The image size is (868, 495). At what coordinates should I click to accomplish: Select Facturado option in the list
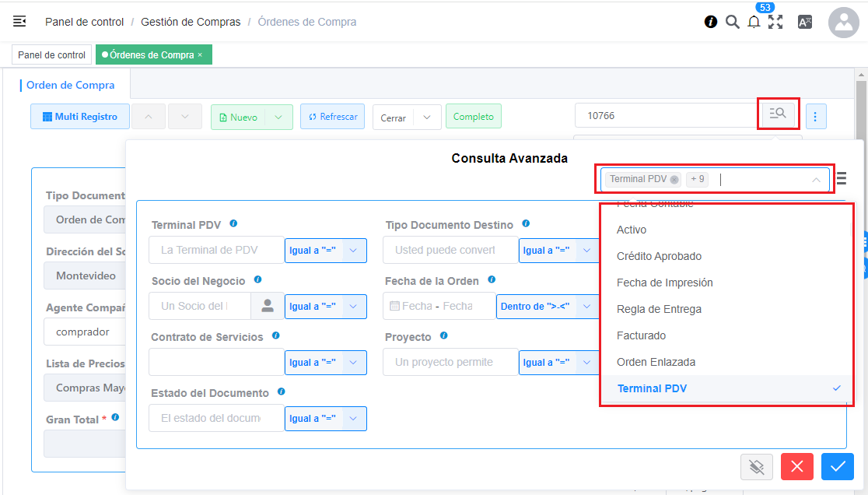[x=641, y=335]
